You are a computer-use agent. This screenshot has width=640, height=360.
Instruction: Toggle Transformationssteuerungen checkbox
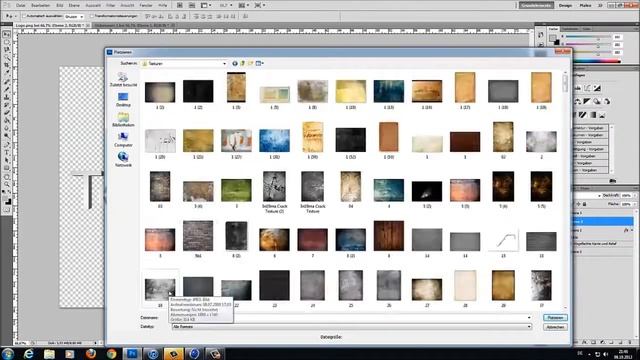point(92,16)
